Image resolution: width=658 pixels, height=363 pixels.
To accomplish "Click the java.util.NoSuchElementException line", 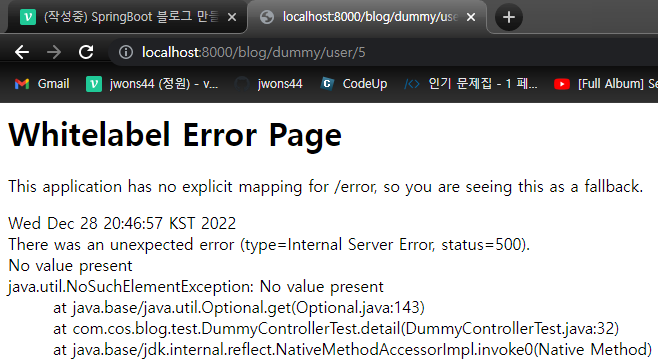I will point(196,287).
